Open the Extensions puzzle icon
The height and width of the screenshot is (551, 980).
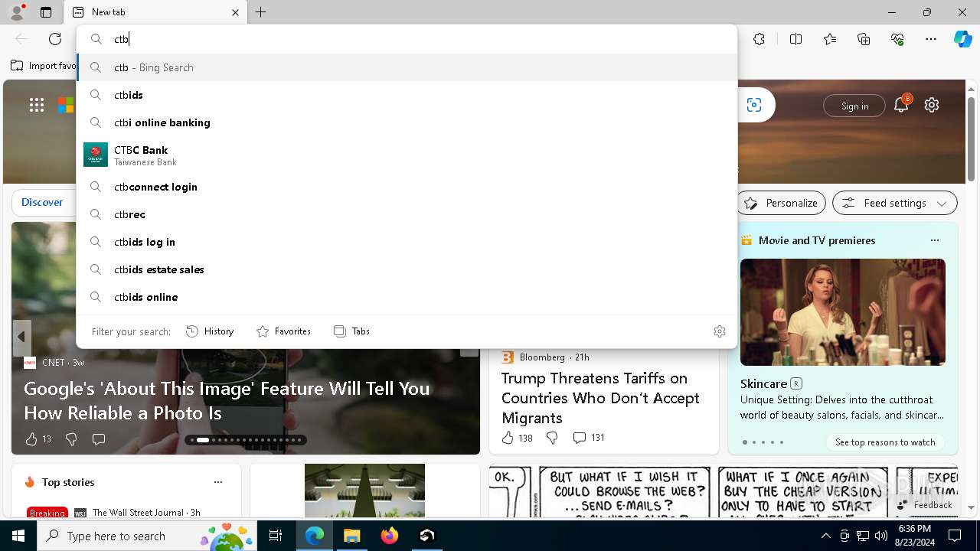[x=759, y=39]
